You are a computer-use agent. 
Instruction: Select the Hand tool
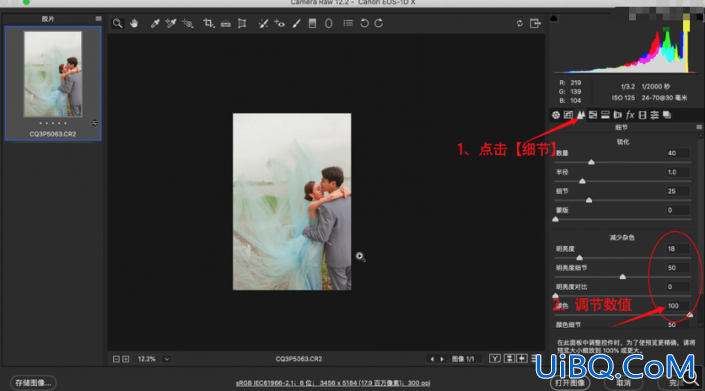tap(134, 23)
